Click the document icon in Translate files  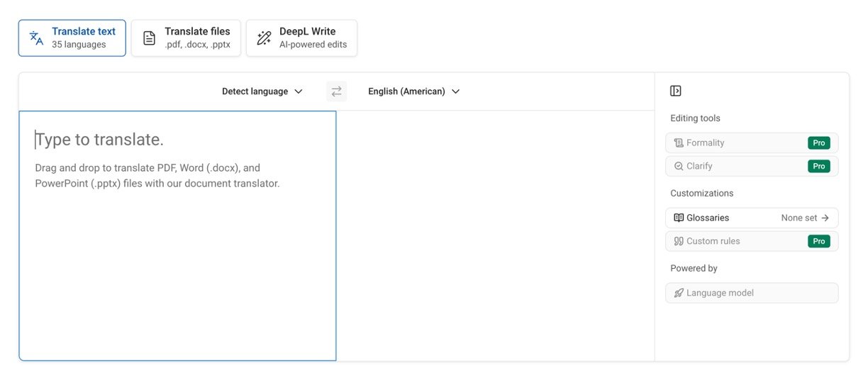pos(149,38)
